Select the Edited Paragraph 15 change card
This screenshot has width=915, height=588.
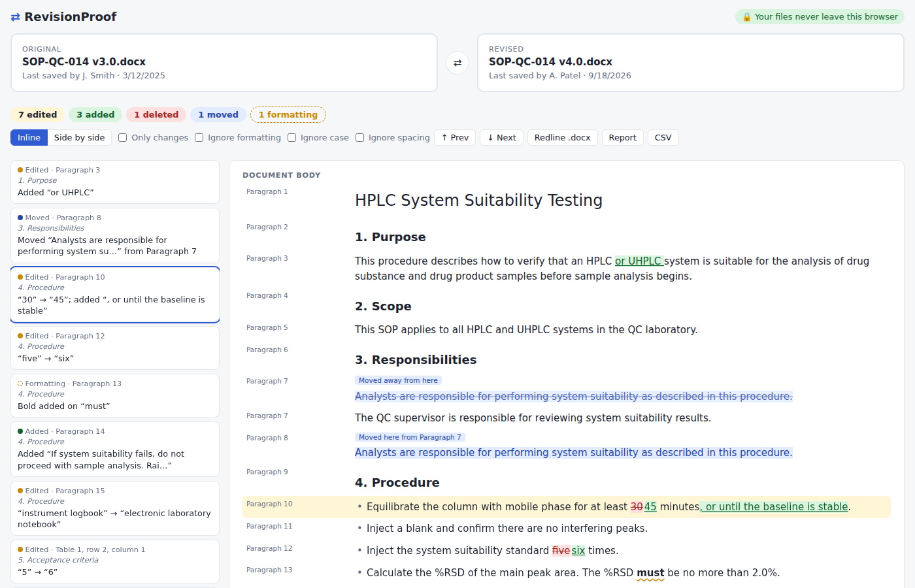(x=115, y=508)
